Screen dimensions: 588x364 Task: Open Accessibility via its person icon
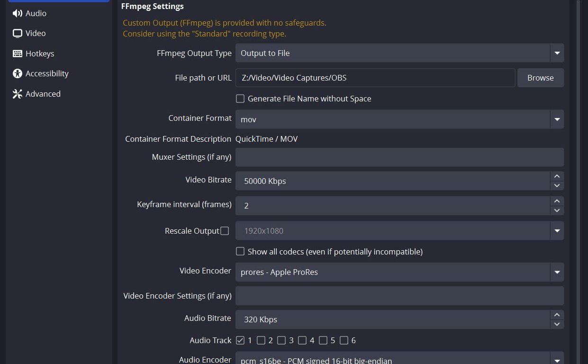click(18, 73)
